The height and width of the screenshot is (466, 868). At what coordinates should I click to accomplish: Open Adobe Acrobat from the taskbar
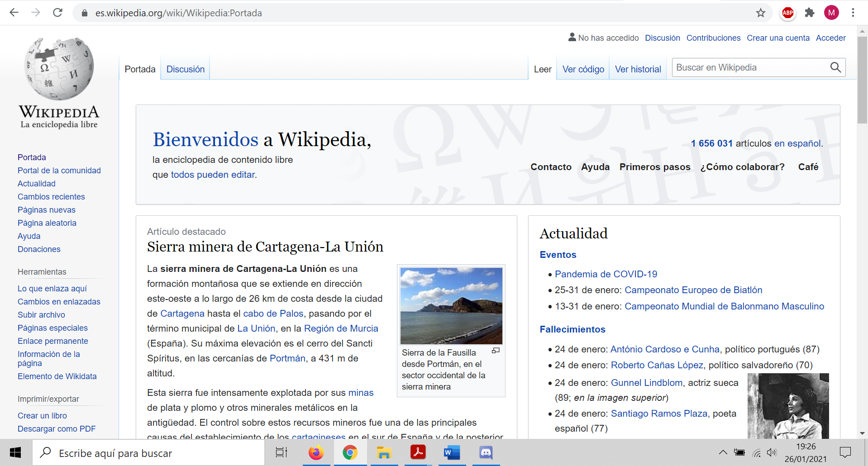click(418, 452)
